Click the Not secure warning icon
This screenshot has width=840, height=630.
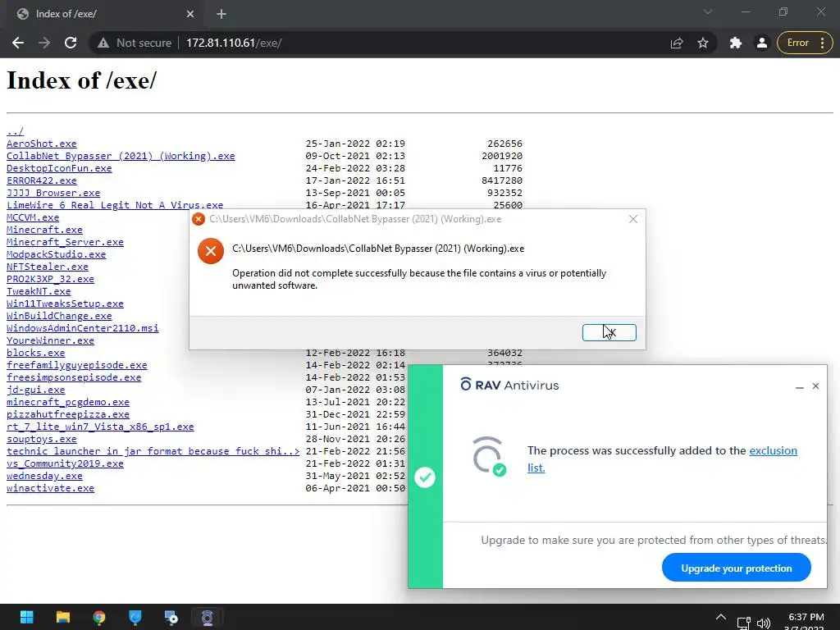[103, 43]
